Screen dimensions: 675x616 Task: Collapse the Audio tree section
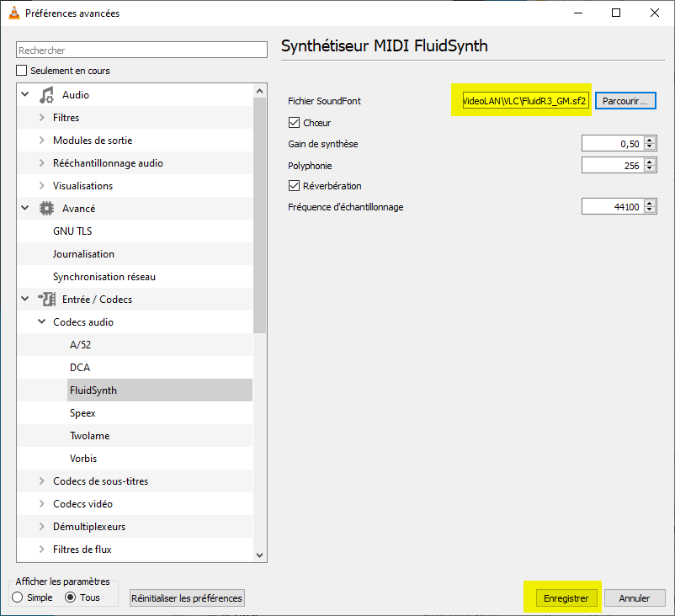click(x=25, y=94)
